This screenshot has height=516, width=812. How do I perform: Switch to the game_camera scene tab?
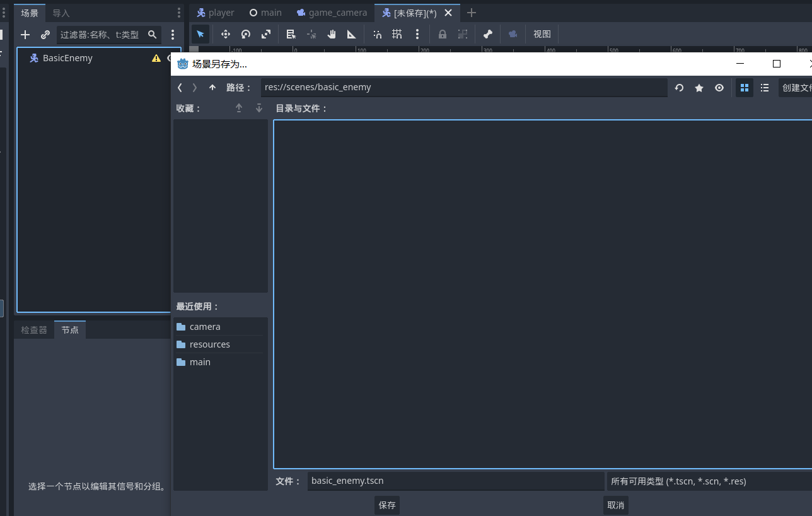click(331, 13)
